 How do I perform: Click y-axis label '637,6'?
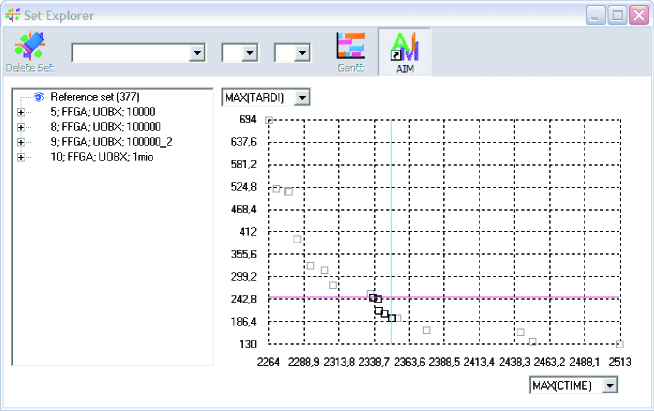[244, 142]
